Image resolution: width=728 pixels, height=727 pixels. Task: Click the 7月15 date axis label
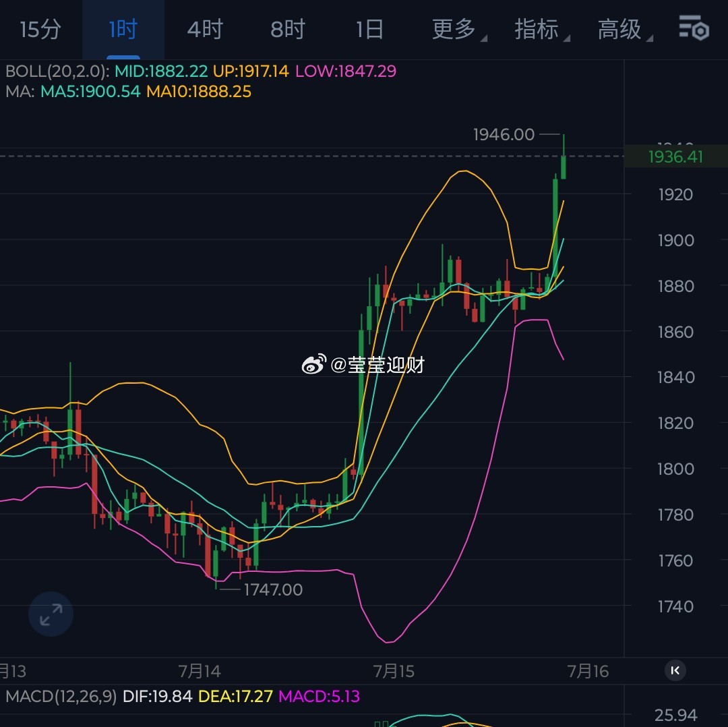coord(394,671)
